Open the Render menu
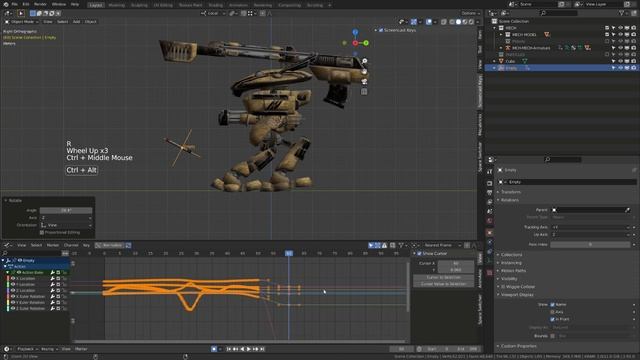 click(40, 4)
